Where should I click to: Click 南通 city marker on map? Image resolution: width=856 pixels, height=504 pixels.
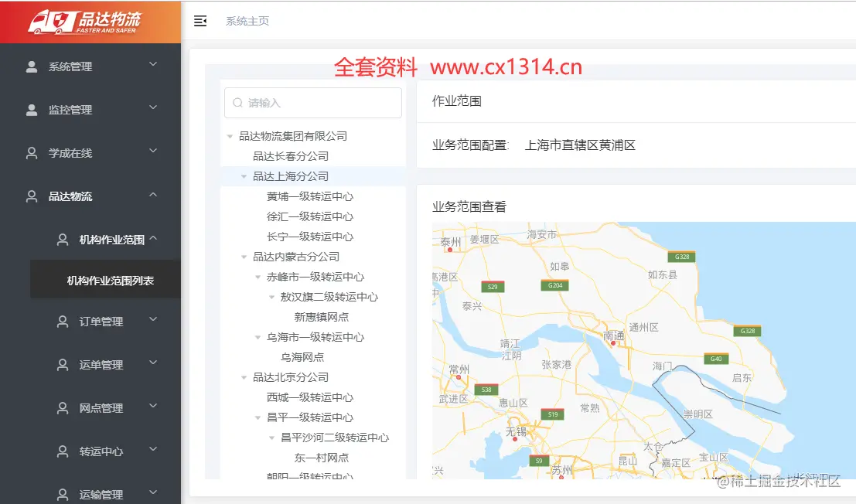[613, 343]
